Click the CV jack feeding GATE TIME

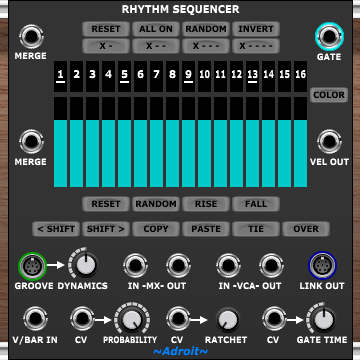(274, 319)
